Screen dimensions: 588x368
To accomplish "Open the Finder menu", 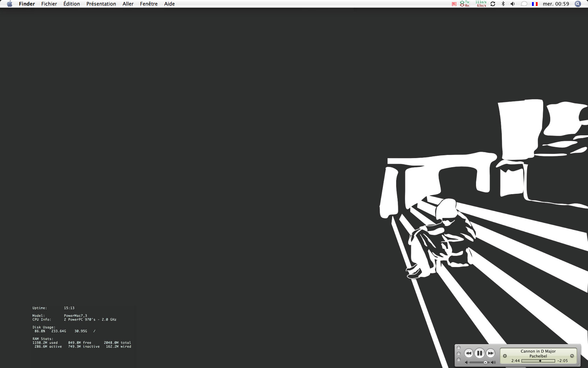I will click(27, 4).
